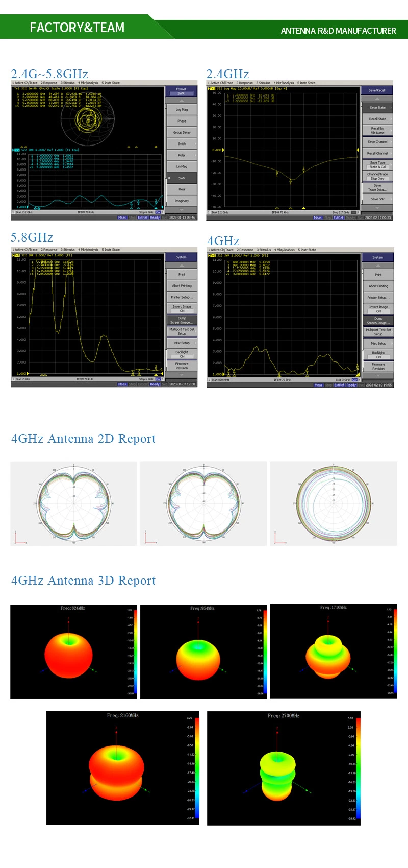The height and width of the screenshot is (868, 408).
Task: Click Save Trace Data softkey
Action: tap(377, 187)
